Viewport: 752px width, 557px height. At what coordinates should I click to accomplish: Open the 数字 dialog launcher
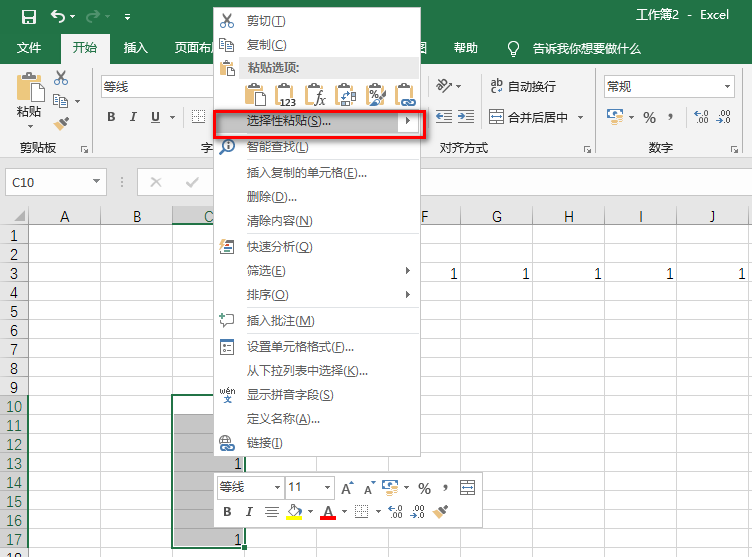click(x=734, y=150)
